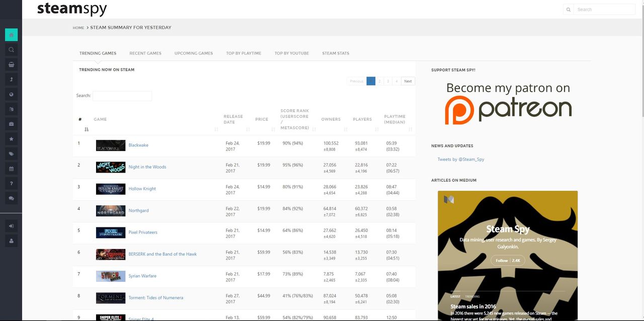
Task: Click the steamspy logo
Action: [x=72, y=9]
